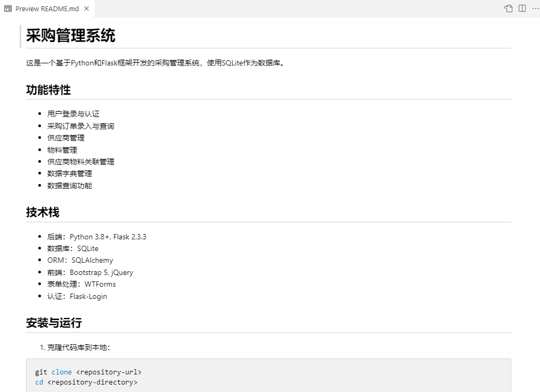
Task: Click the line 前端：Bootstrap 5, jQuery
Action: click(x=90, y=272)
